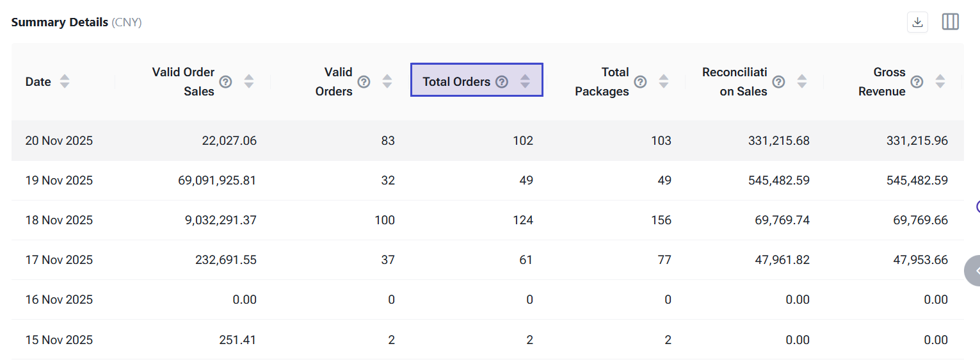
Task: Sort by Gross Revenue arrows
Action: click(940, 81)
